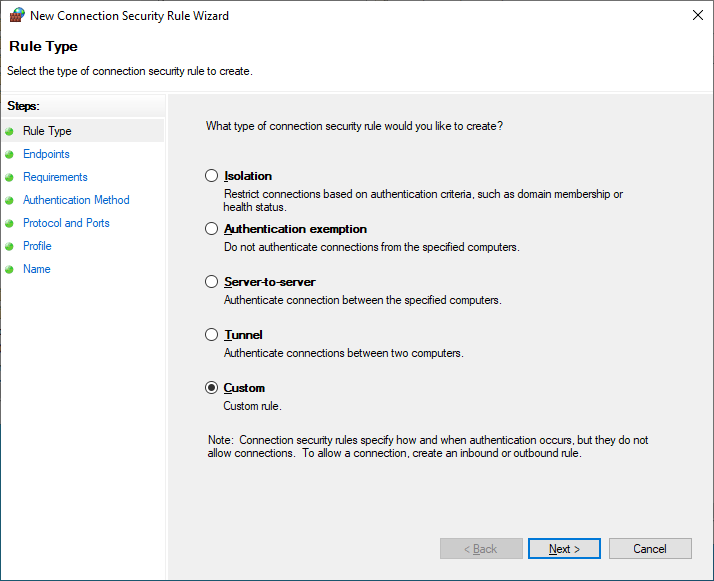Cancel the wizard
714x581 pixels.
(650, 549)
